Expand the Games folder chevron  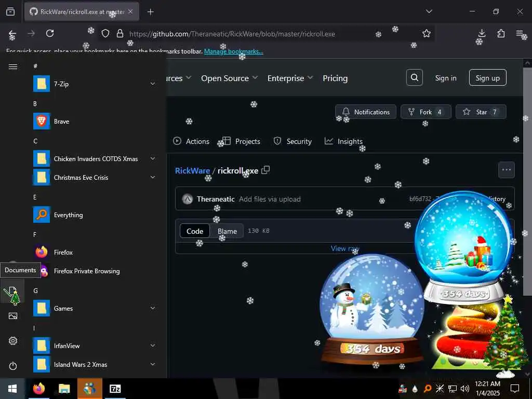coord(153,309)
